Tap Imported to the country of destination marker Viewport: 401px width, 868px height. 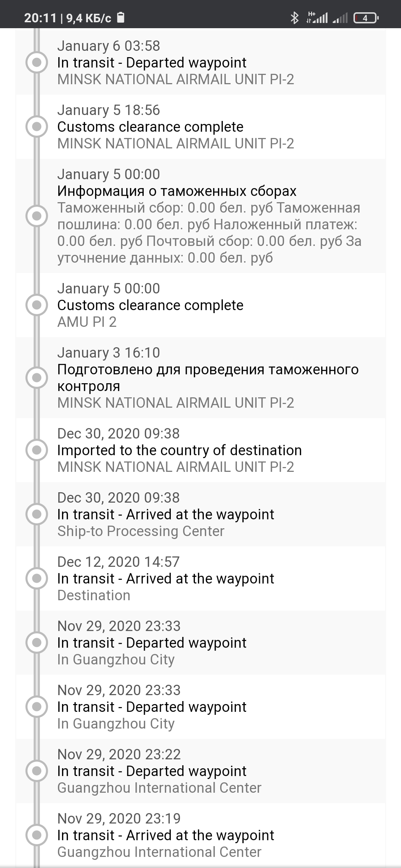pyautogui.click(x=36, y=450)
